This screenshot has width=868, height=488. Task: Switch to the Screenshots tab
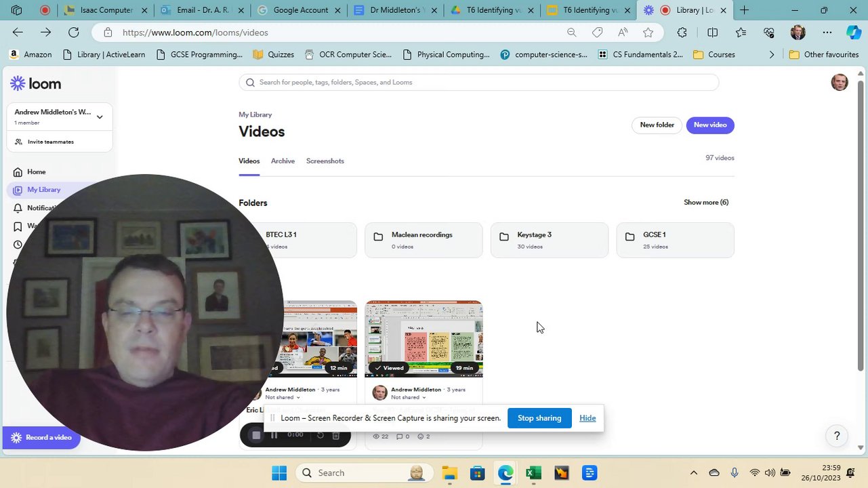[x=325, y=161]
